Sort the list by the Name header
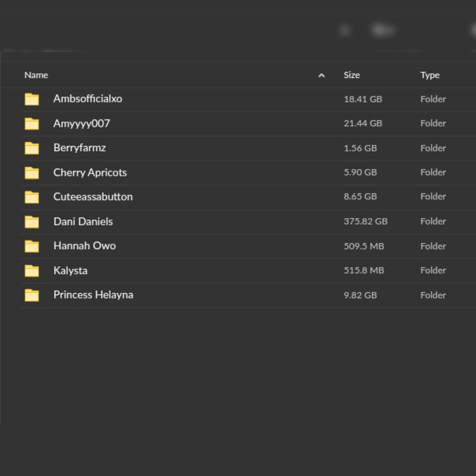Viewport: 476px width, 476px height. (x=36, y=75)
